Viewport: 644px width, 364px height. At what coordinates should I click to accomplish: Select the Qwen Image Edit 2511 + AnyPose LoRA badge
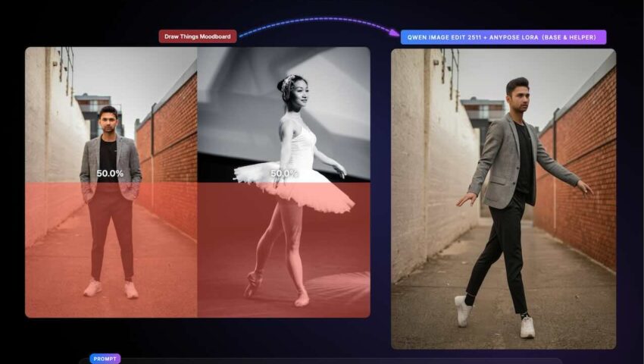tap(503, 37)
